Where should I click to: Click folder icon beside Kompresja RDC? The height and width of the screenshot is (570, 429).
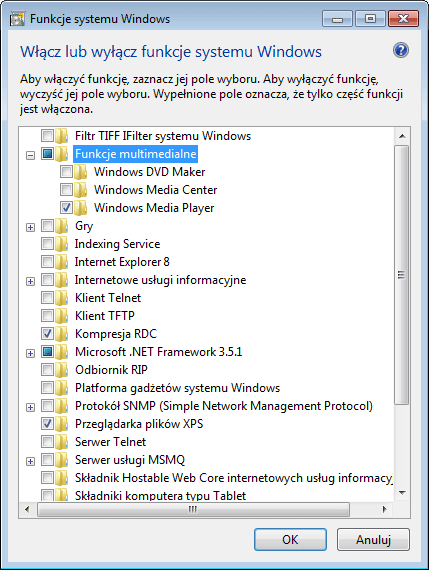coord(62,334)
